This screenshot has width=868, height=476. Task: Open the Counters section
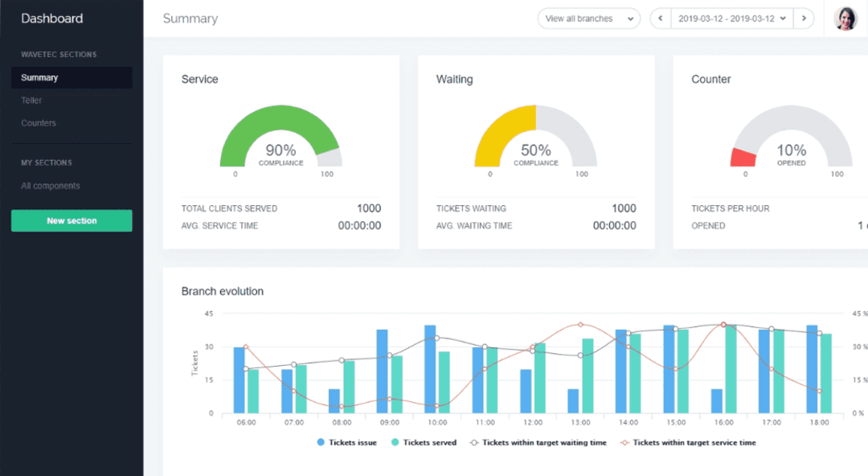tap(38, 122)
